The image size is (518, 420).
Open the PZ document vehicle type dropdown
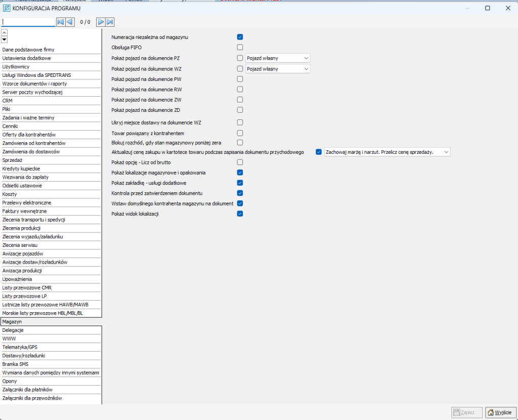tap(277, 58)
